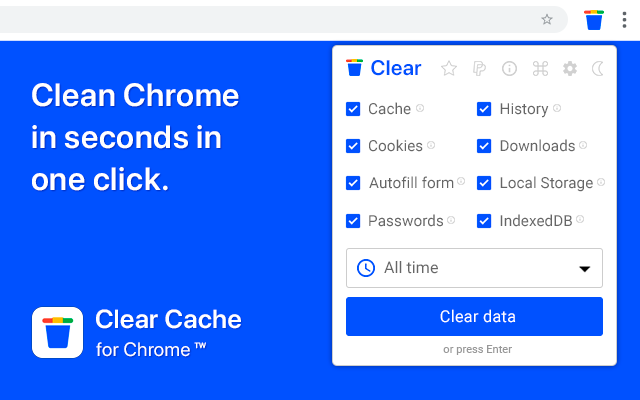Disable the Local Storage checkbox
Viewport: 640px width, 400px height.
pyautogui.click(x=484, y=183)
